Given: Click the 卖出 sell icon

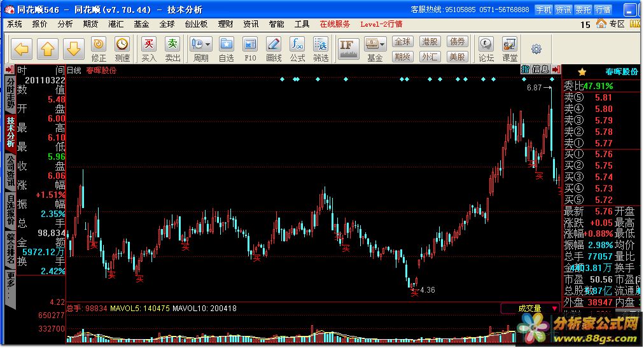Looking at the screenshot, I should click(172, 49).
